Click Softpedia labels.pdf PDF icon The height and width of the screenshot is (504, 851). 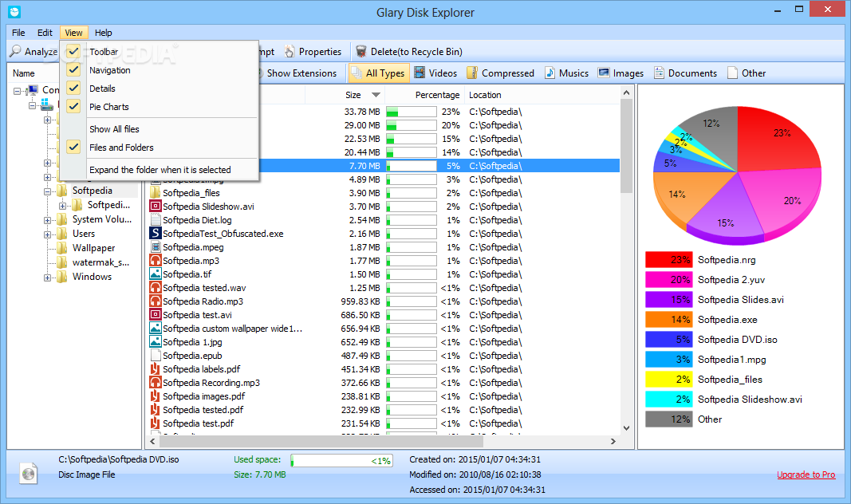(x=156, y=369)
